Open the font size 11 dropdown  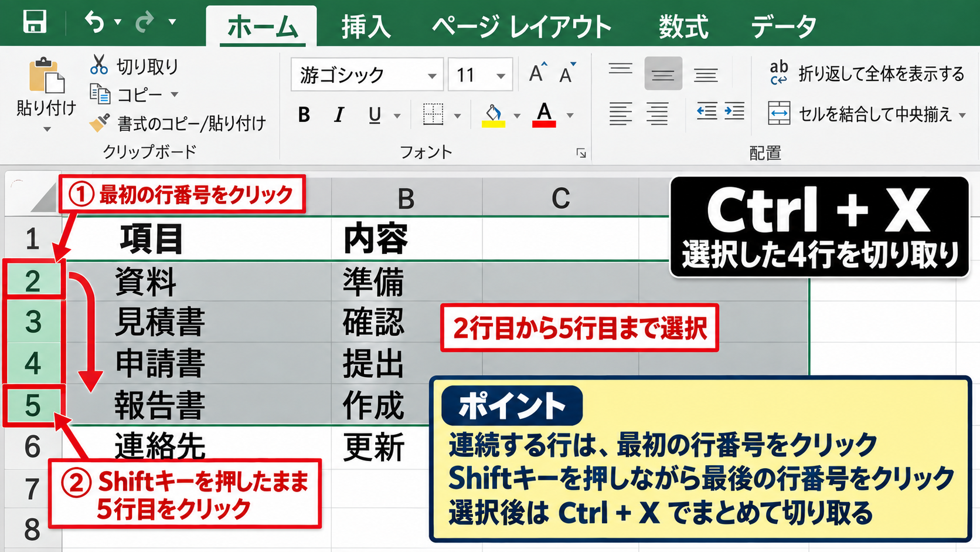(501, 76)
